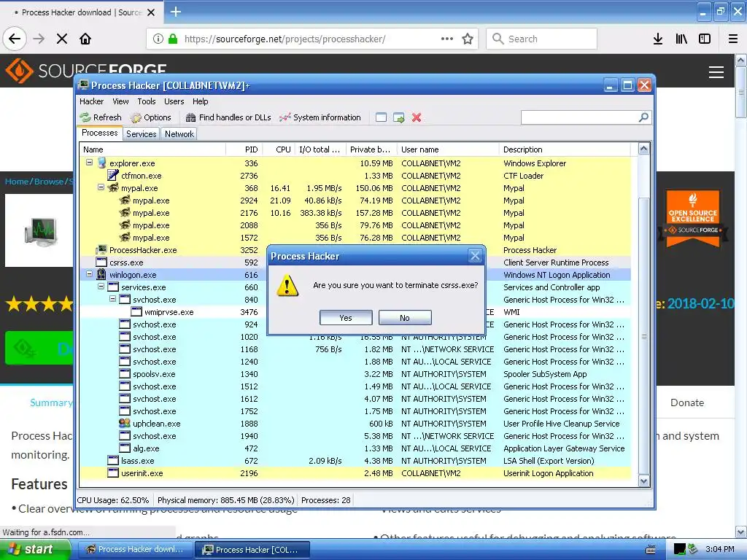The width and height of the screenshot is (747, 560).
Task: Open the Help menu
Action: pyautogui.click(x=200, y=101)
